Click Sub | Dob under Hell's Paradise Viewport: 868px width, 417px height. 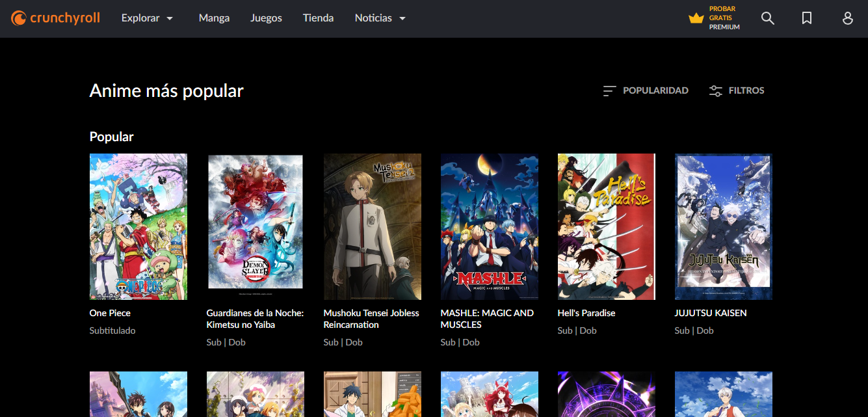coord(577,330)
